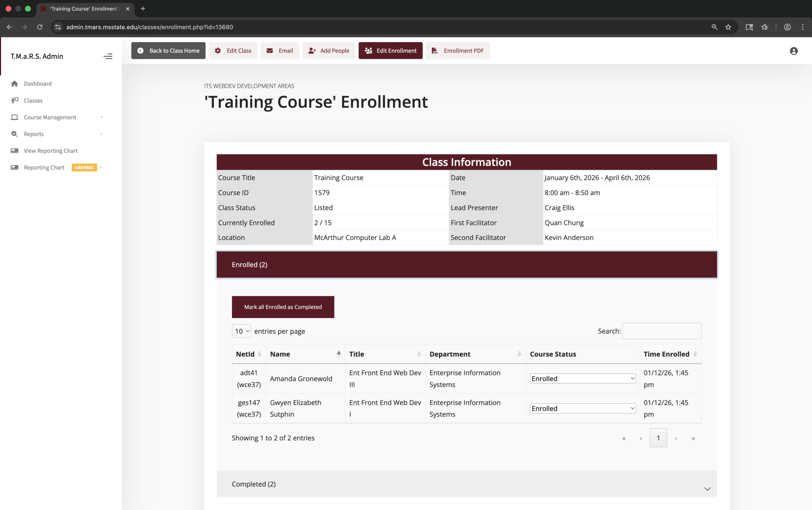The width and height of the screenshot is (812, 510).
Task: Click the user account icon top right
Action: point(793,50)
